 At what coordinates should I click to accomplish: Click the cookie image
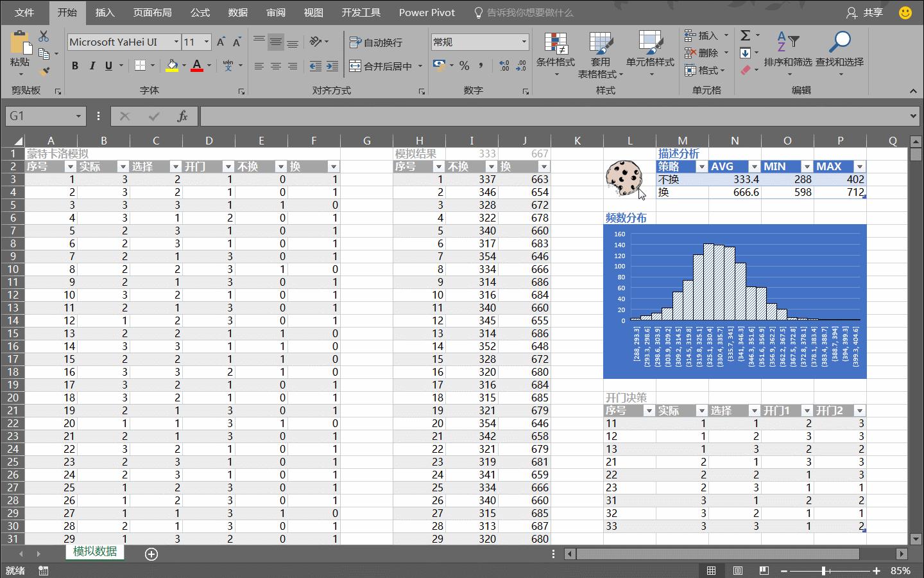(624, 178)
